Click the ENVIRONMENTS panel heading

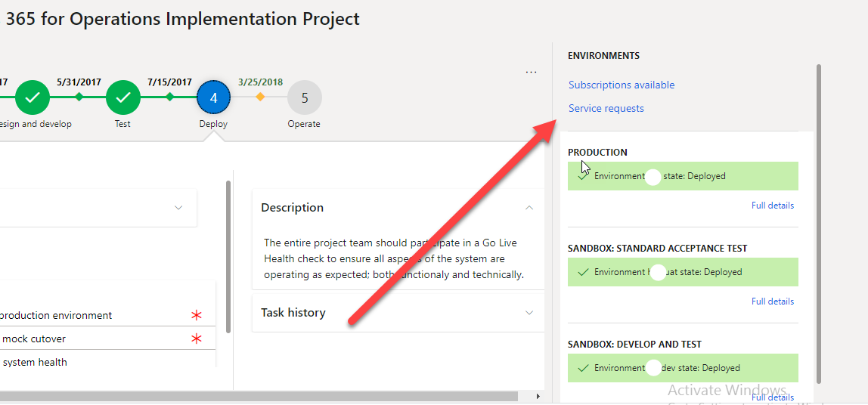(x=604, y=56)
